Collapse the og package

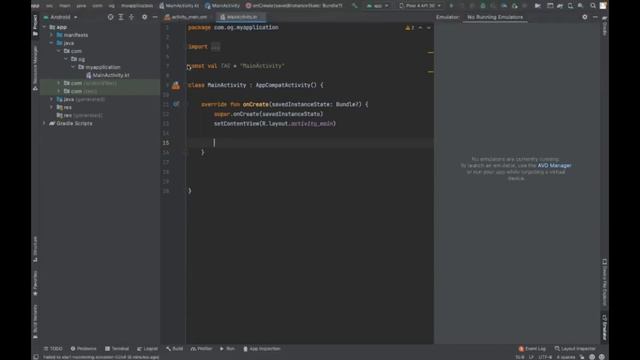pos(66,59)
